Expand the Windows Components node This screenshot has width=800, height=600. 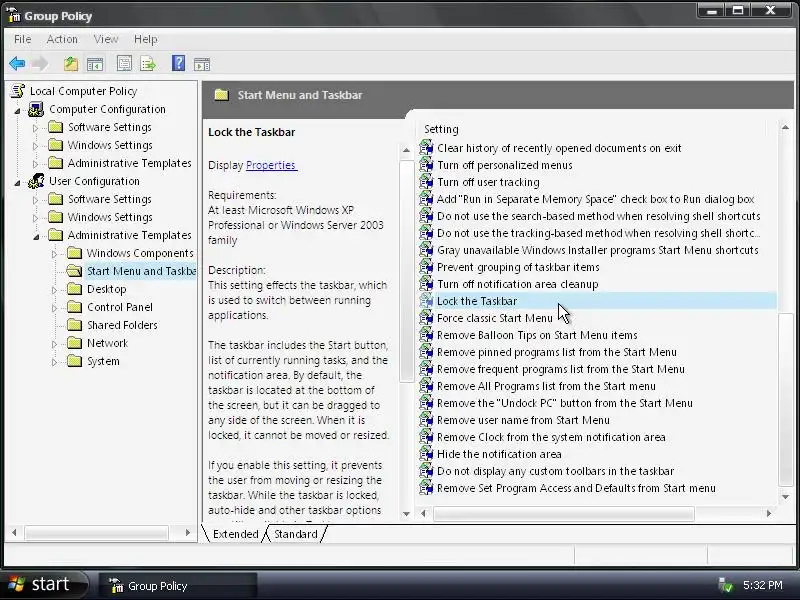(x=54, y=254)
